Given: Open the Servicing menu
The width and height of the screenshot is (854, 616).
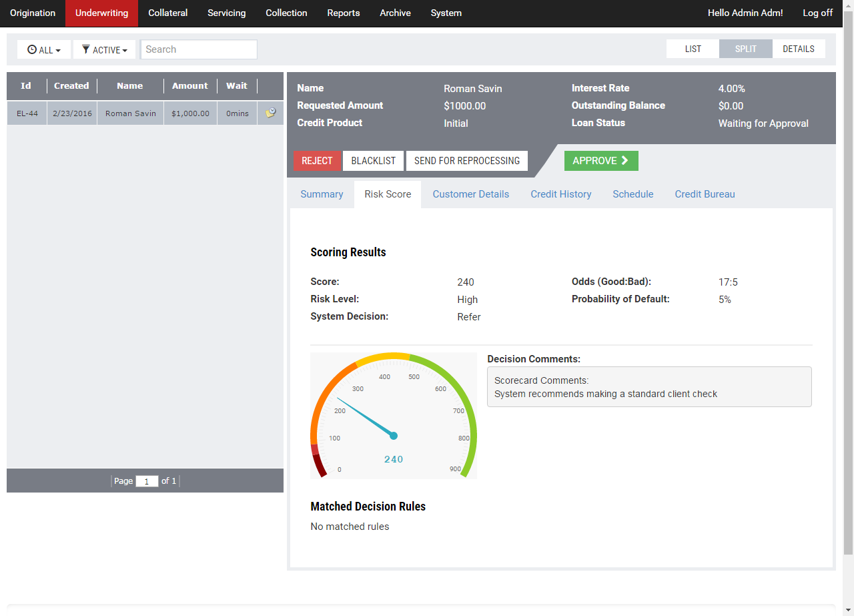Looking at the screenshot, I should click(227, 13).
